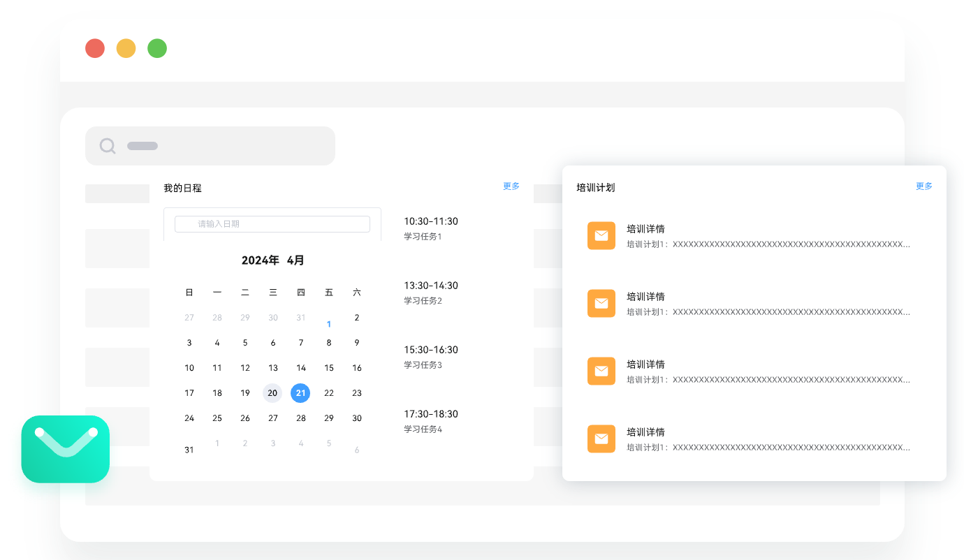This screenshot has width=964, height=560.
Task: Select date 31 in the bottom row
Action: click(189, 450)
